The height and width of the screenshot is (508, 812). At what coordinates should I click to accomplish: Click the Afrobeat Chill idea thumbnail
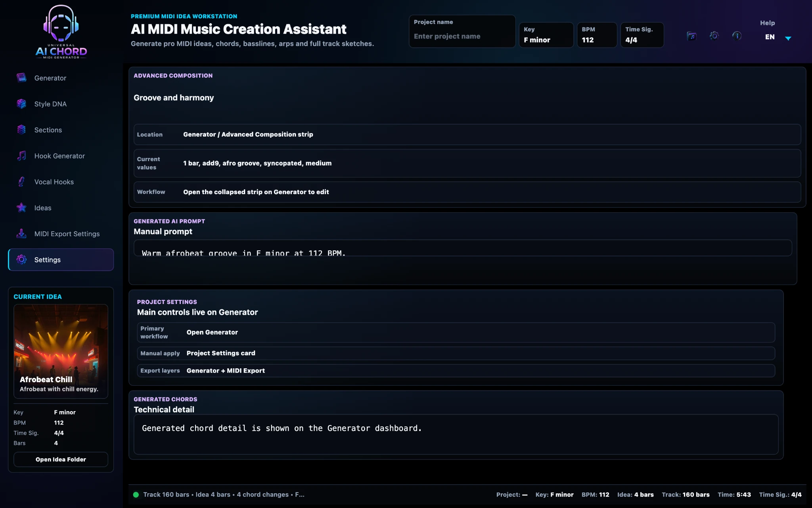pos(61,351)
